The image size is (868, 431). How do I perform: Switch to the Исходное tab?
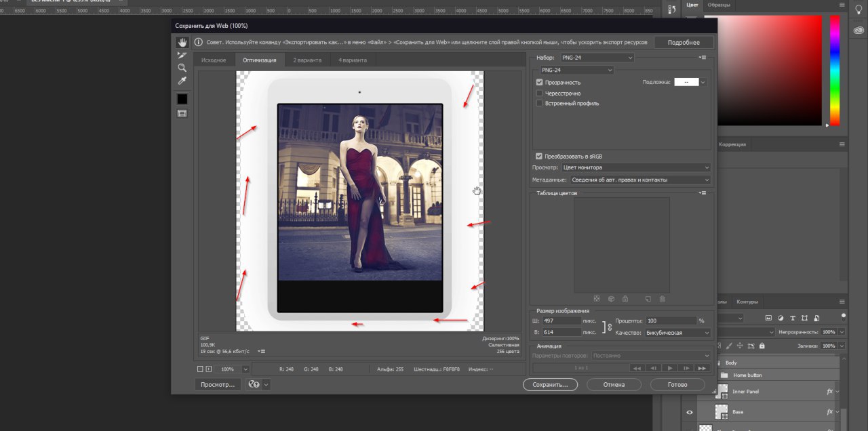coord(214,60)
